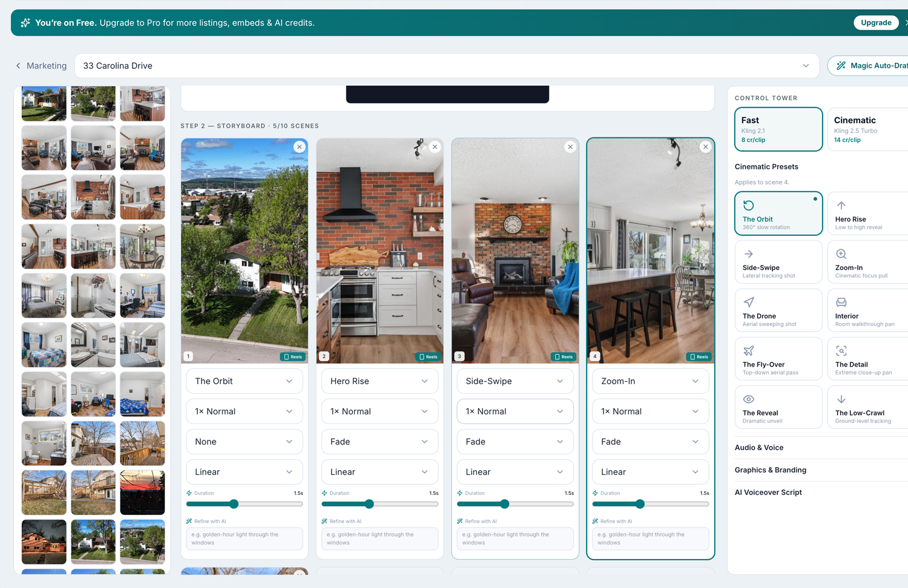
Task: Click the Reels badge on scene 3
Action: tap(564, 357)
